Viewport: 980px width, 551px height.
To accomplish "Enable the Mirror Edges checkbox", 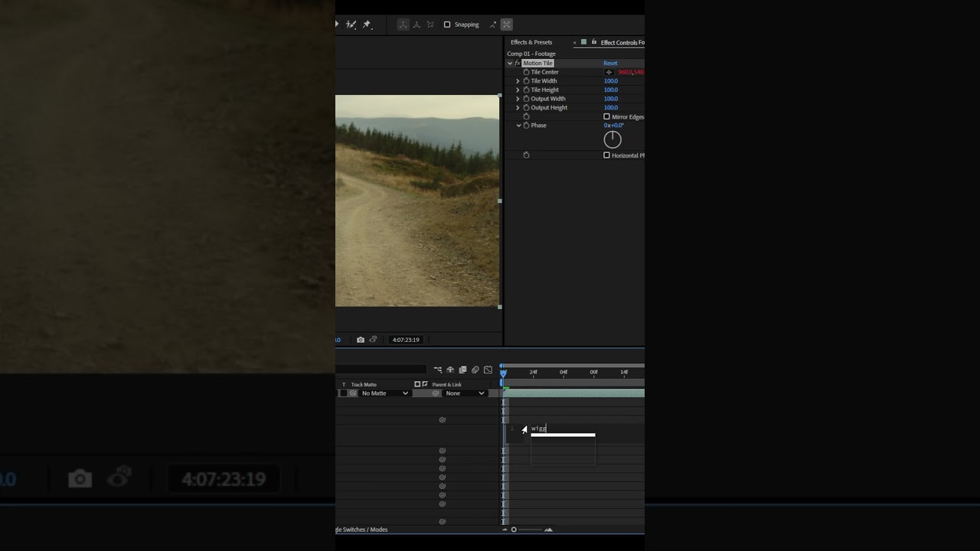I will [606, 117].
